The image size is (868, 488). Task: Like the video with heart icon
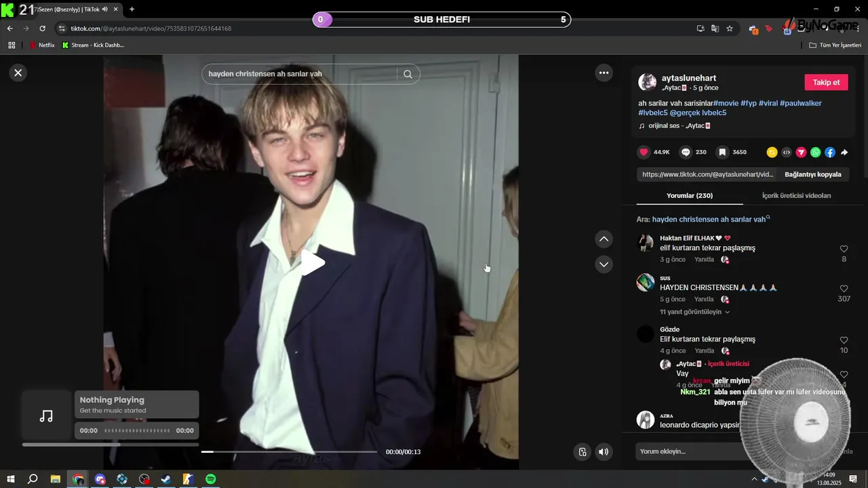[x=644, y=152]
